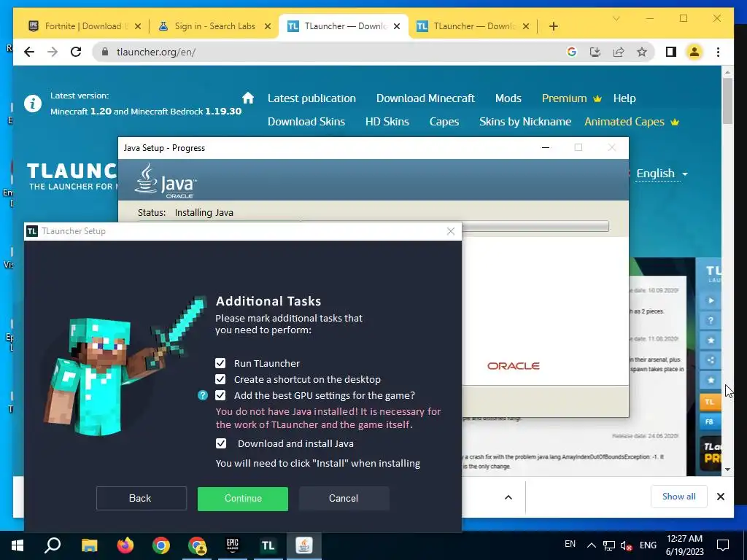
Task: Open Download Minecraft menu item
Action: [425, 98]
